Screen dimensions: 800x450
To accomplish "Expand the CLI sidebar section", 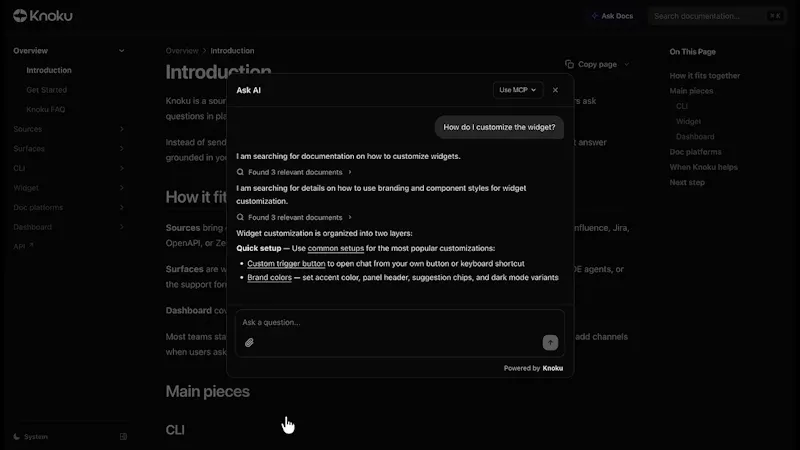I will (121, 168).
